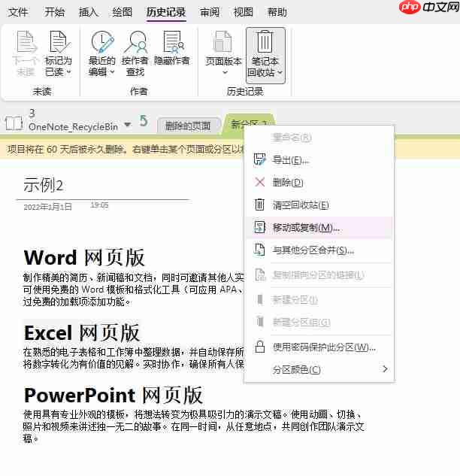Viewport: 460px width, 476px height.
Task: Choose 与其他分区合并(S) menu entry
Action: [319, 250]
